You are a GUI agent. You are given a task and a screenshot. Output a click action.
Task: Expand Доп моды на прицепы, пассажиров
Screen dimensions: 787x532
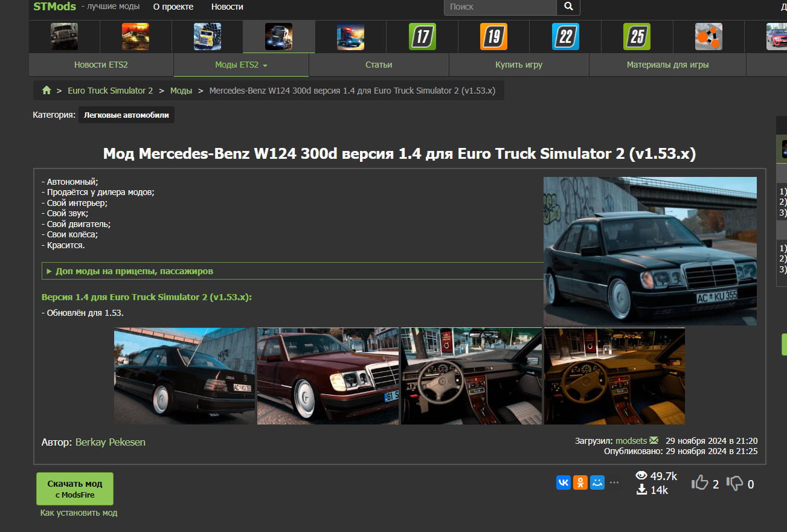point(292,271)
